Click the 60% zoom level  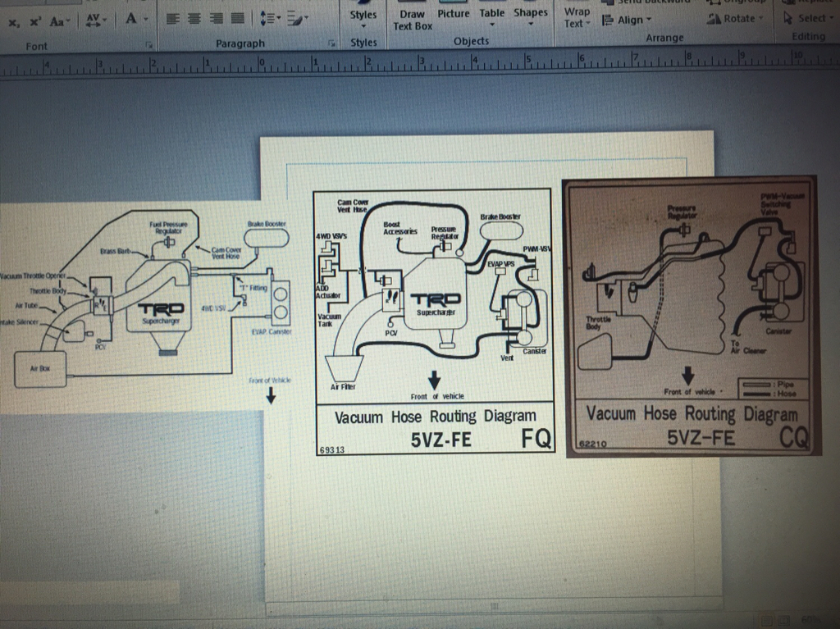[x=811, y=621]
